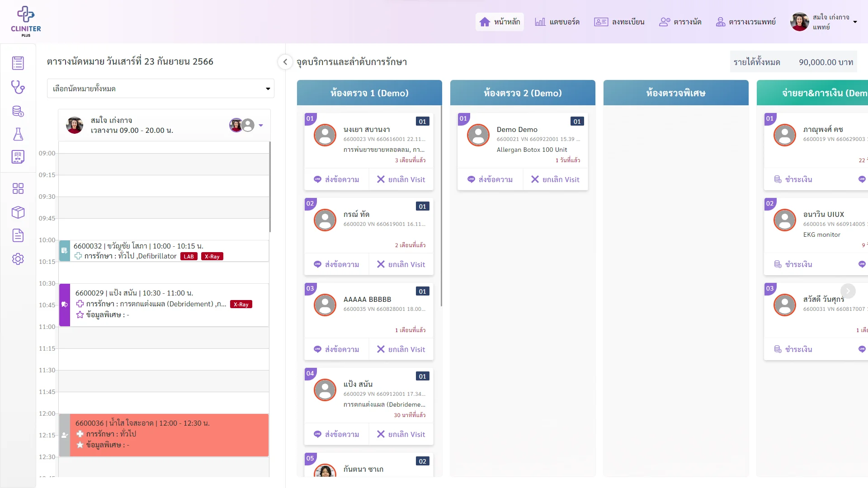Click the lab flask sidebar icon
The width and height of the screenshot is (868, 488).
click(x=18, y=134)
